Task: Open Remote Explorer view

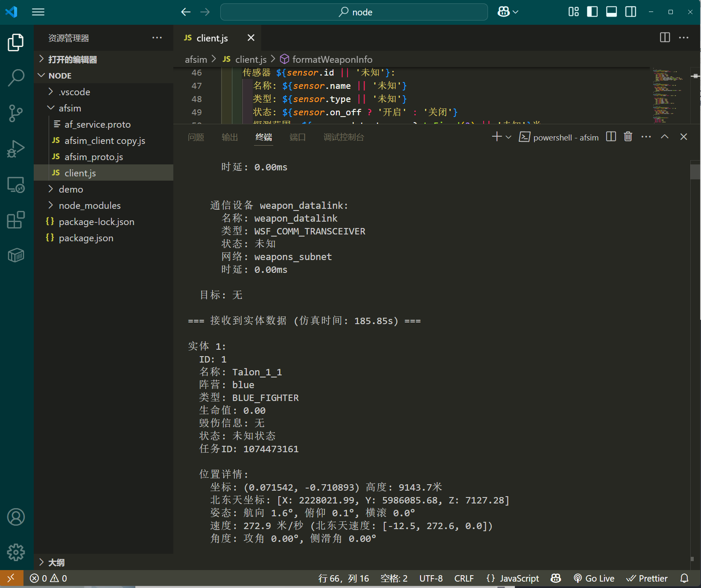Action: click(16, 184)
